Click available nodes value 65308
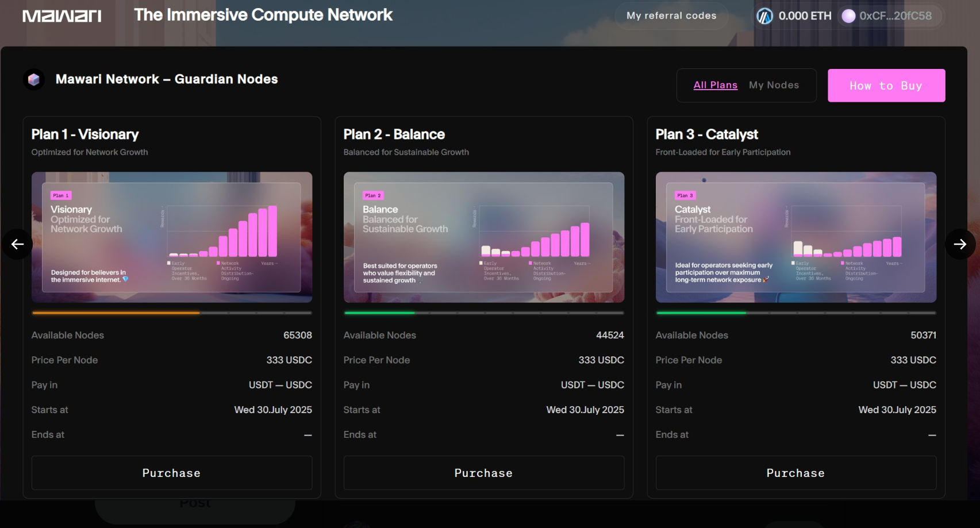The height and width of the screenshot is (528, 980). point(298,335)
